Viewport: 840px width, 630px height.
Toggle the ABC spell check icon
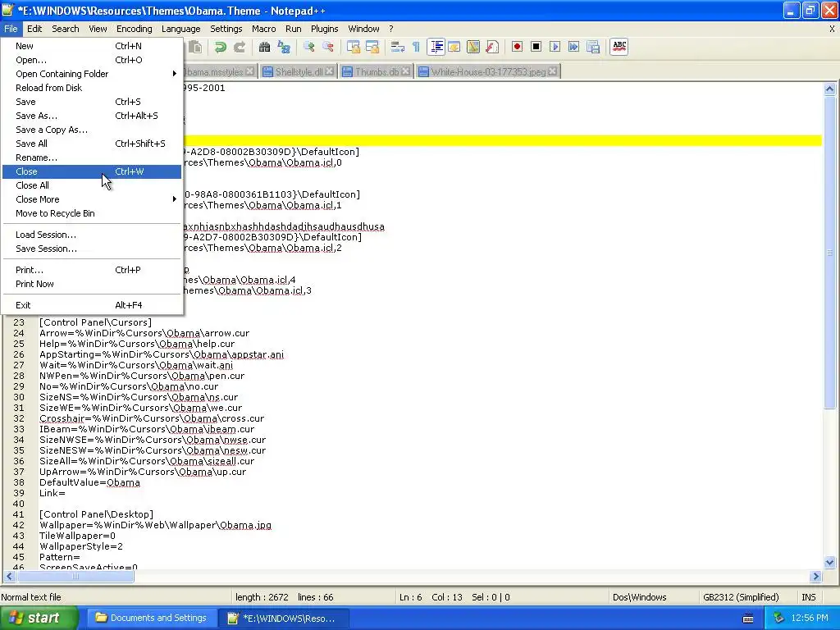[x=619, y=47]
